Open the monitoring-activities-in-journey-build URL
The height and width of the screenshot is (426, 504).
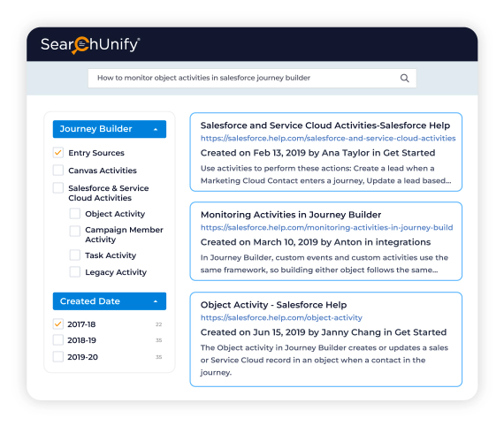click(326, 227)
